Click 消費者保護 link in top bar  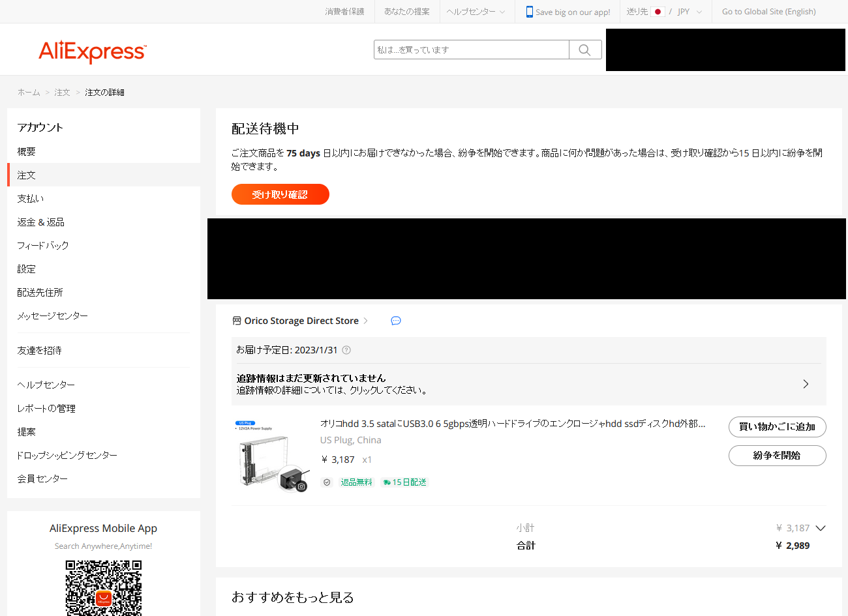[x=345, y=12]
